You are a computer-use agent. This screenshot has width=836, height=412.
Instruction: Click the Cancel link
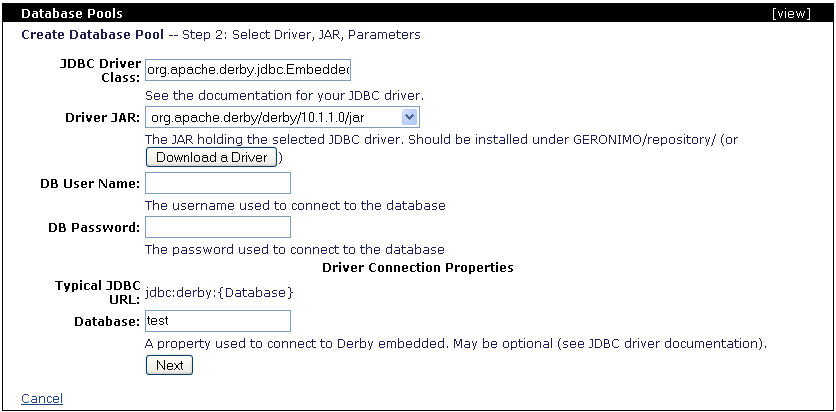click(x=42, y=398)
